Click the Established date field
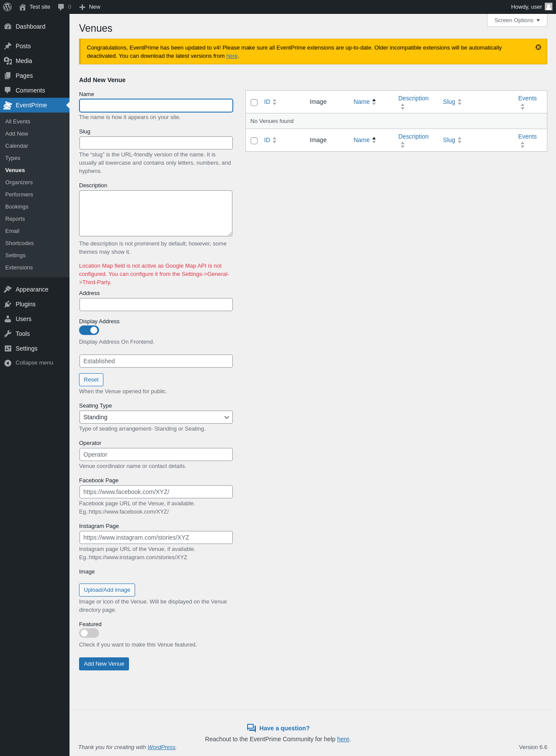 (x=156, y=361)
